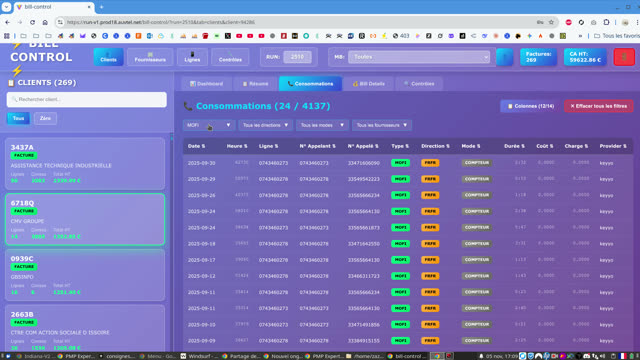This screenshot has height=360, width=640.
Task: Select the Zéro client filter
Action: [45, 118]
